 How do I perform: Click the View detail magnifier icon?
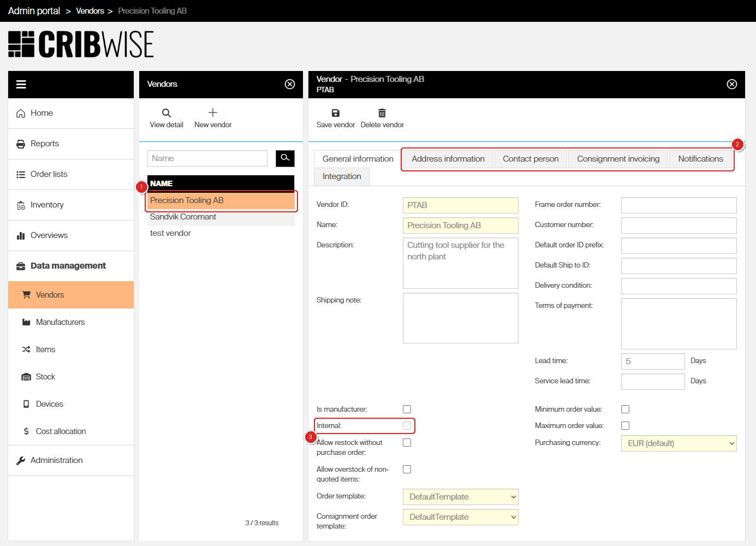166,113
